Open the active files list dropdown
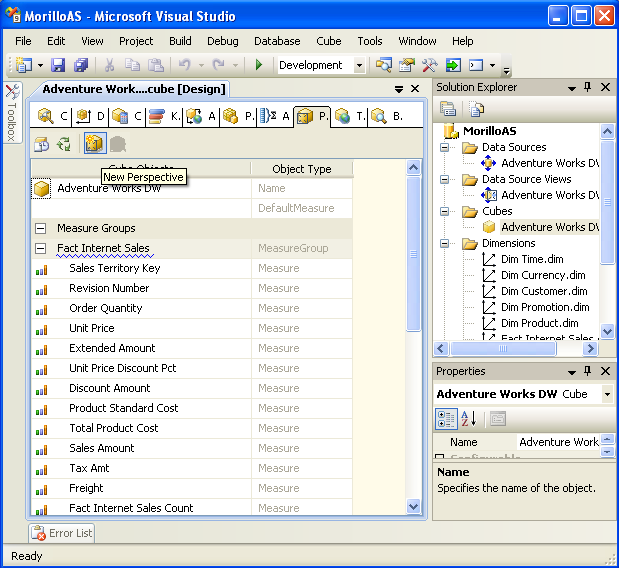The width and height of the screenshot is (619, 568). pos(399,89)
